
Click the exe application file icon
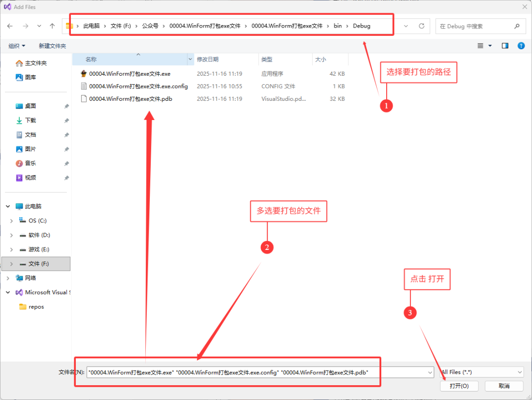click(83, 73)
